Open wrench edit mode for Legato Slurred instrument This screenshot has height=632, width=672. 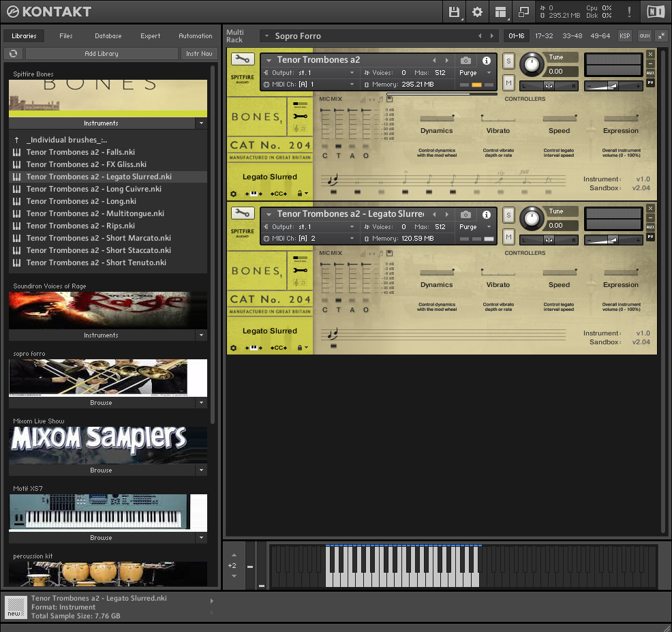(243, 213)
